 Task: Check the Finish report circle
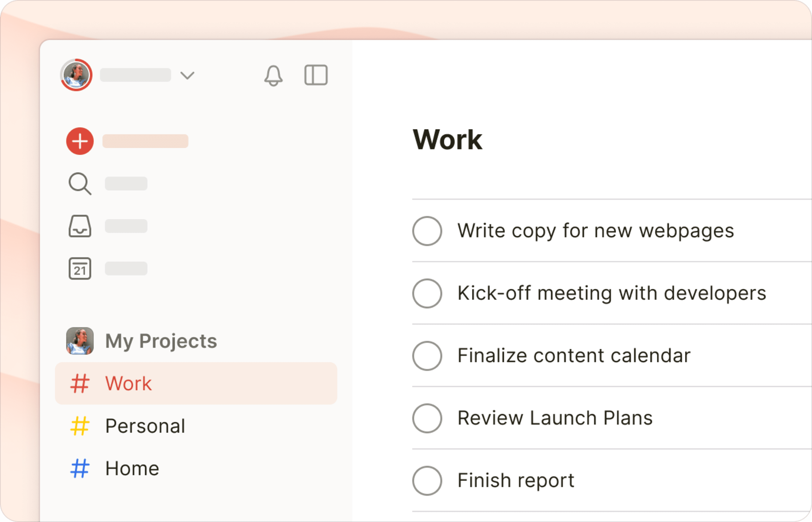[427, 480]
